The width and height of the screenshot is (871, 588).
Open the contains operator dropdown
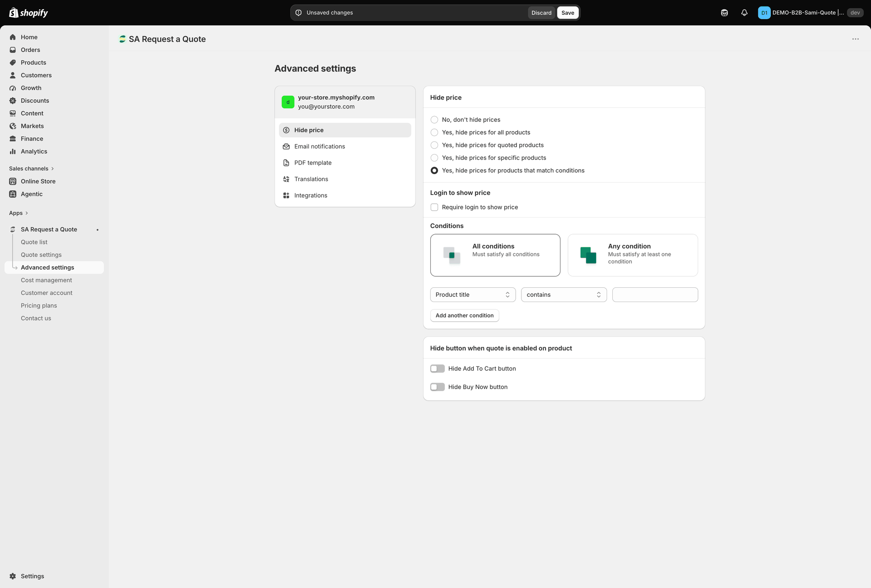click(x=564, y=295)
